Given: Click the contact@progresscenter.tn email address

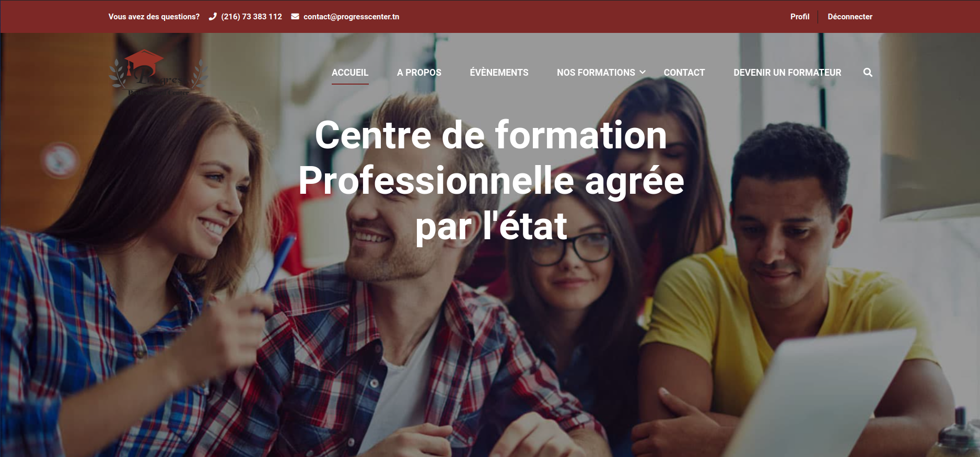Looking at the screenshot, I should pyautogui.click(x=351, y=17).
